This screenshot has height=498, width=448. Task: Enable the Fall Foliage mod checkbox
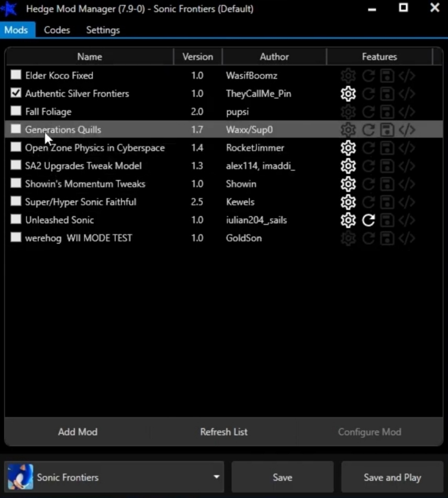point(16,111)
